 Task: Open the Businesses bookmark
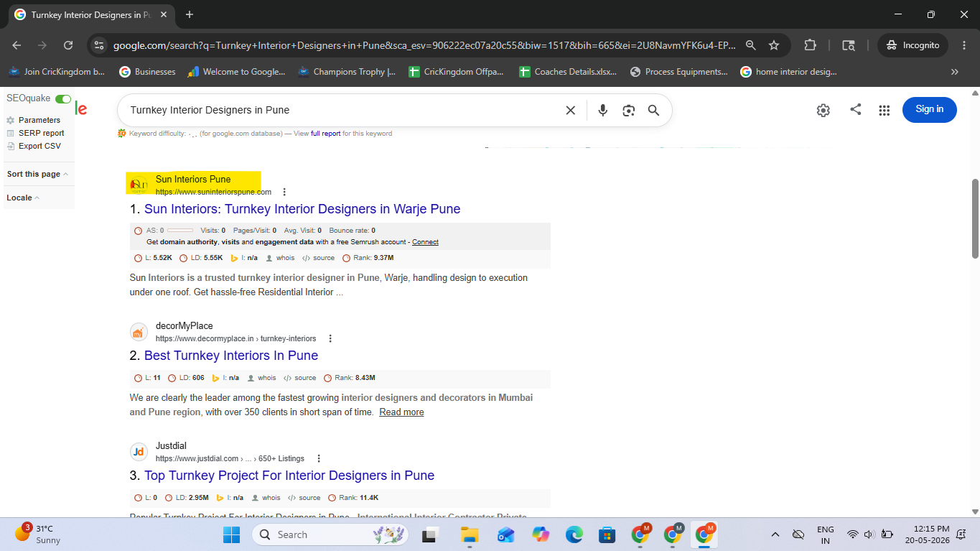147,72
